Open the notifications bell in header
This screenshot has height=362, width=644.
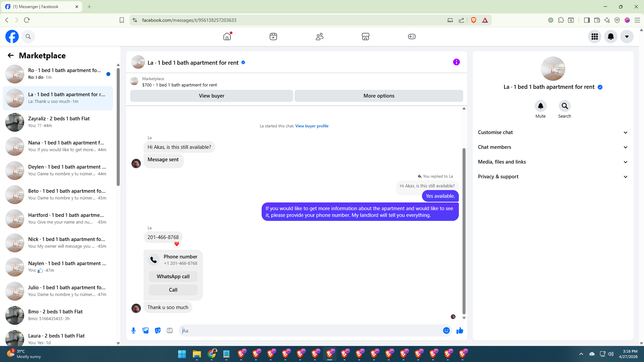(x=611, y=37)
